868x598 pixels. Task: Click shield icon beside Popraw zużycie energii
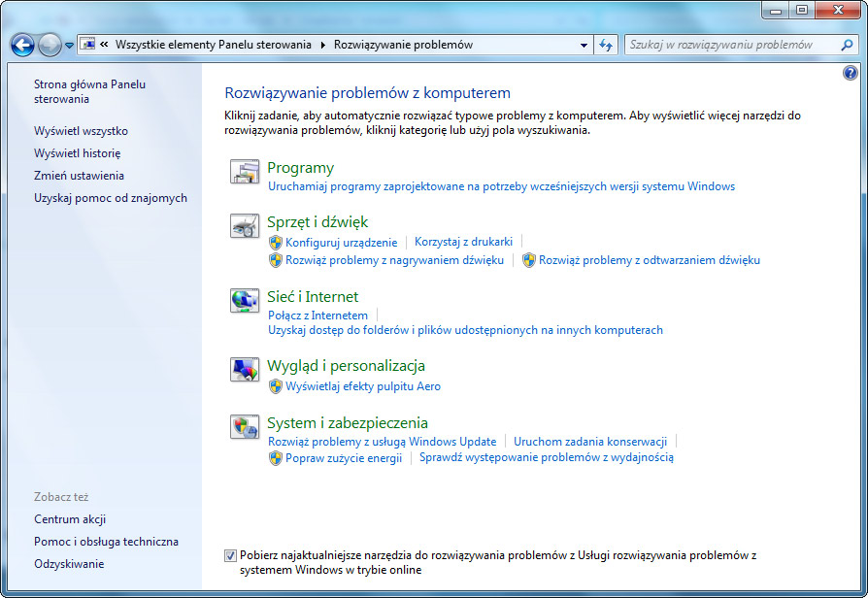coord(275,458)
